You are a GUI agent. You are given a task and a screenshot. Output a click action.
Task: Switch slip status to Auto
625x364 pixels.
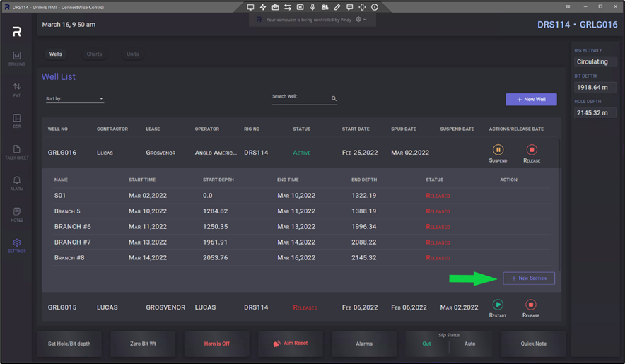[x=469, y=344]
